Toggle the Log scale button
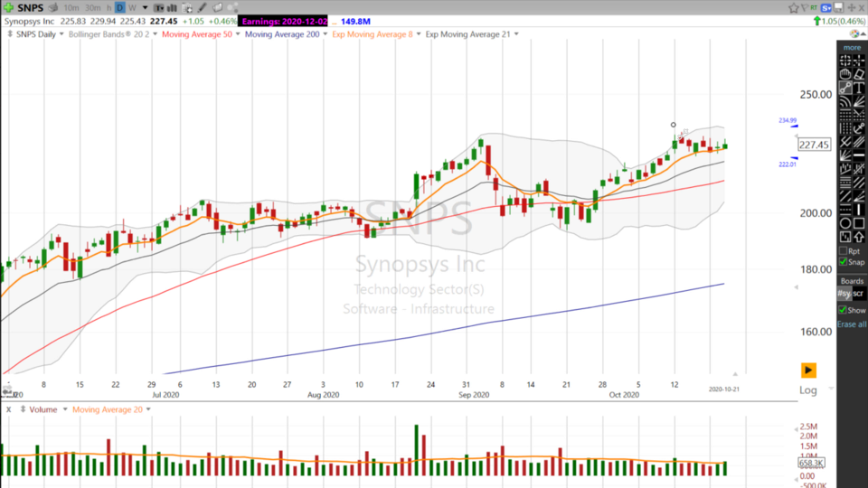 [x=807, y=390]
